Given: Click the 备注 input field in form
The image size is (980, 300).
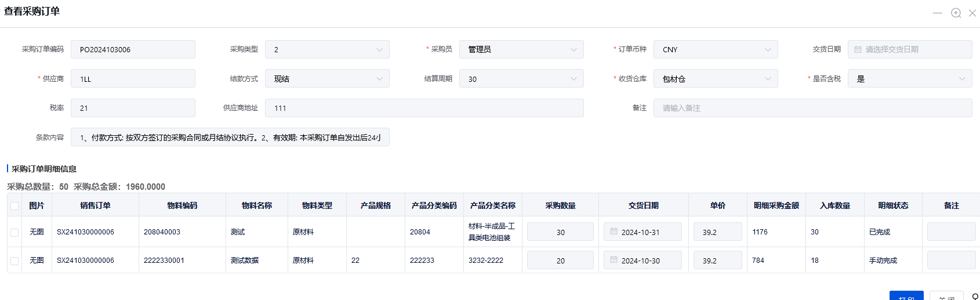Looking at the screenshot, I should (812, 108).
